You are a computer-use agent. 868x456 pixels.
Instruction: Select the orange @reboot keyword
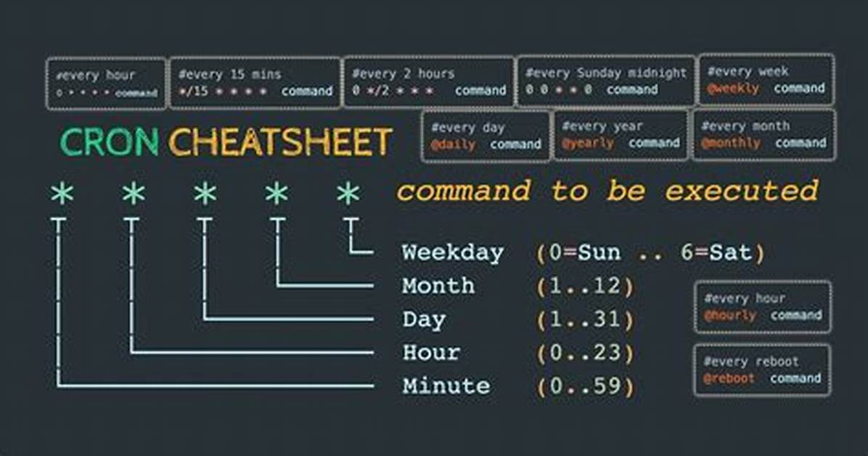pyautogui.click(x=729, y=378)
